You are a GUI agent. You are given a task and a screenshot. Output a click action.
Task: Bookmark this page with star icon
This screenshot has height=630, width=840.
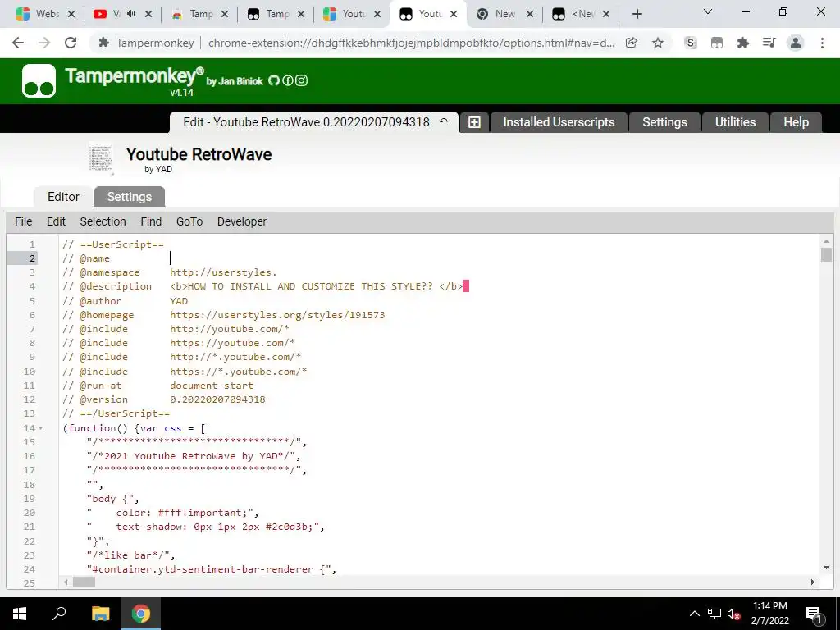(x=658, y=43)
